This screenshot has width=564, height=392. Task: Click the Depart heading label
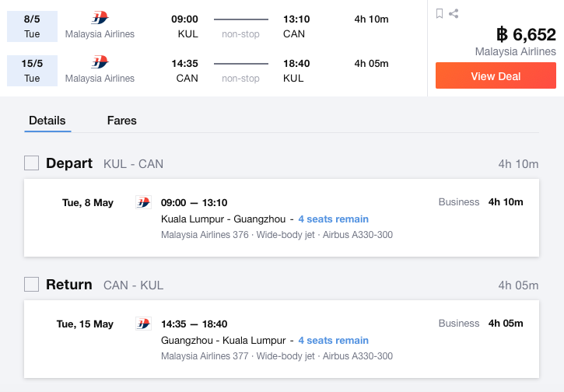[69, 163]
